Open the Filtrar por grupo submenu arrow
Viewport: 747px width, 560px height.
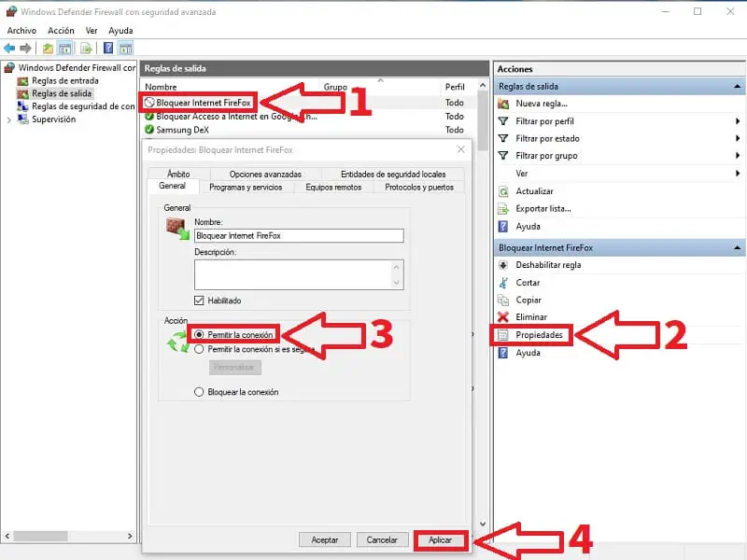(x=738, y=155)
